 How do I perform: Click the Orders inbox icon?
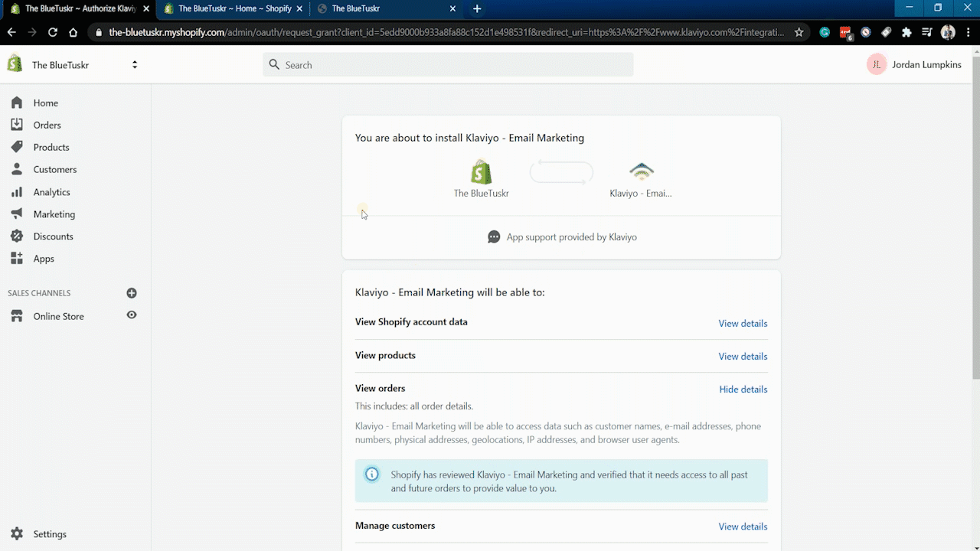[x=17, y=125]
